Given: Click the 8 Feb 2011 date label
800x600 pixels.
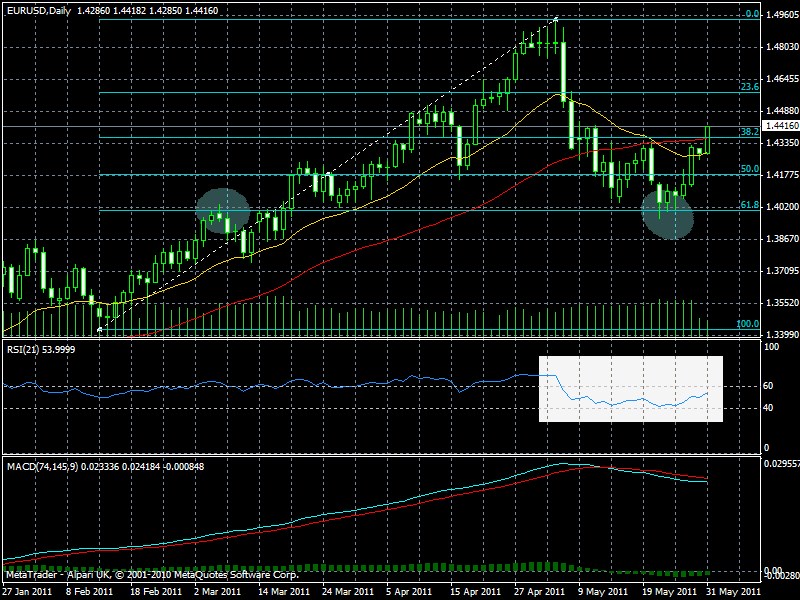Looking at the screenshot, I should click(x=90, y=592).
